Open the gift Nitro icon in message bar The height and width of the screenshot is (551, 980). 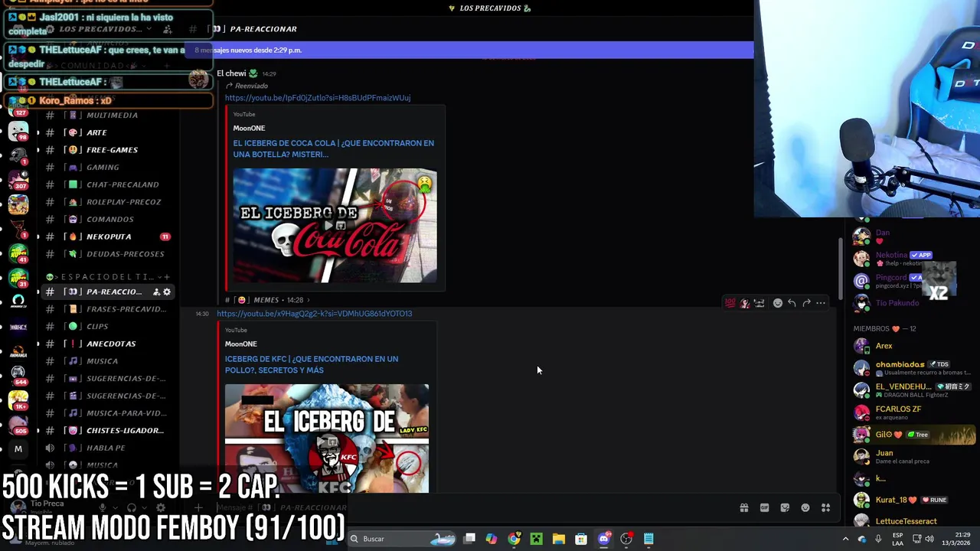tap(743, 507)
